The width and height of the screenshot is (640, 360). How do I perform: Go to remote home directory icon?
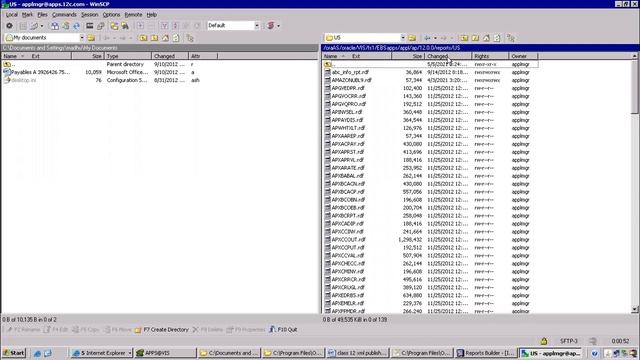(486, 38)
